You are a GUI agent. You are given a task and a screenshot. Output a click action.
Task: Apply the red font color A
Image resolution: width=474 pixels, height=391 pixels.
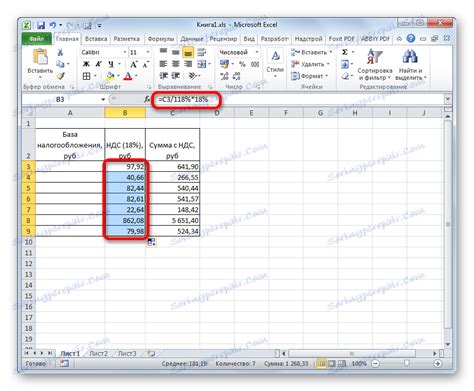[128, 76]
